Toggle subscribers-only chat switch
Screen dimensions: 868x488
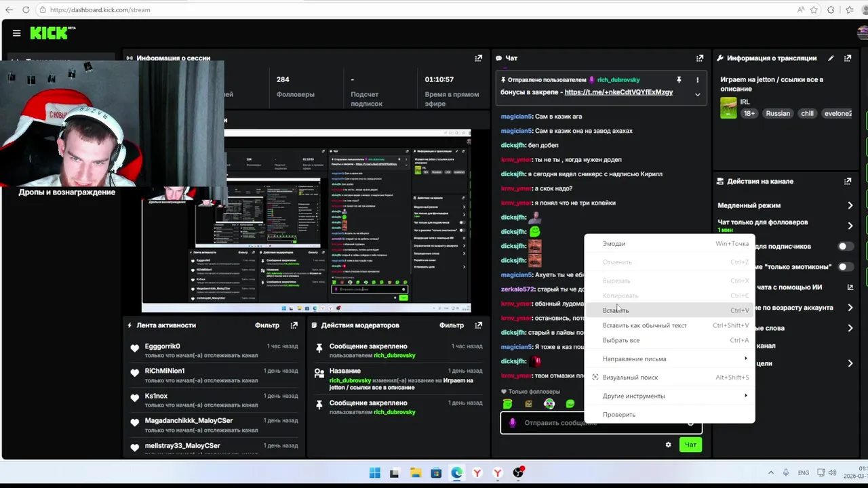point(846,247)
